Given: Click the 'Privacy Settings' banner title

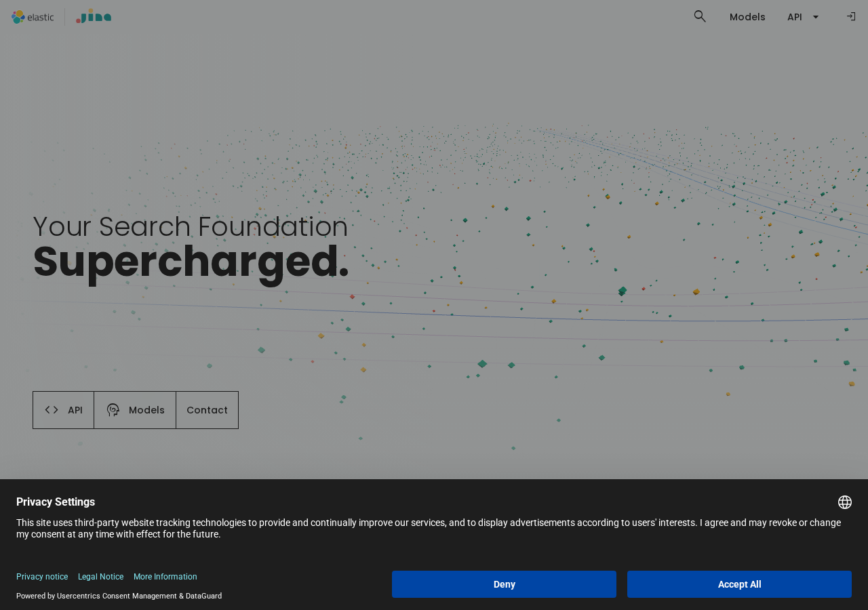Looking at the screenshot, I should tap(56, 502).
